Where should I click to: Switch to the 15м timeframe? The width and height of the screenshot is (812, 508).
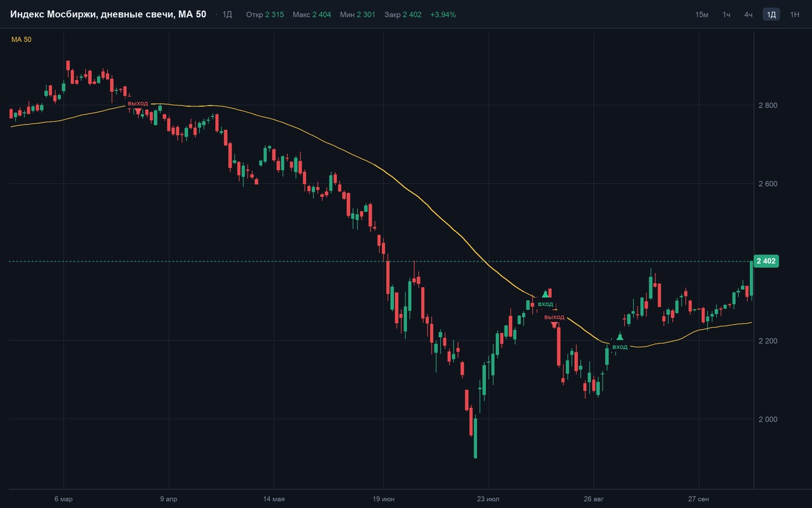(702, 15)
